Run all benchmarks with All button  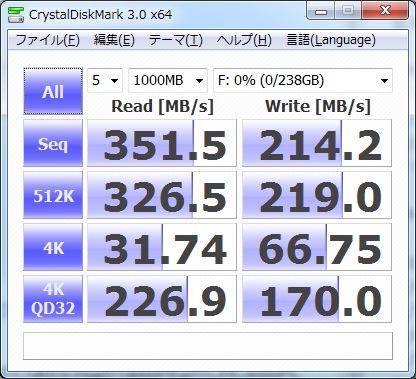click(53, 91)
